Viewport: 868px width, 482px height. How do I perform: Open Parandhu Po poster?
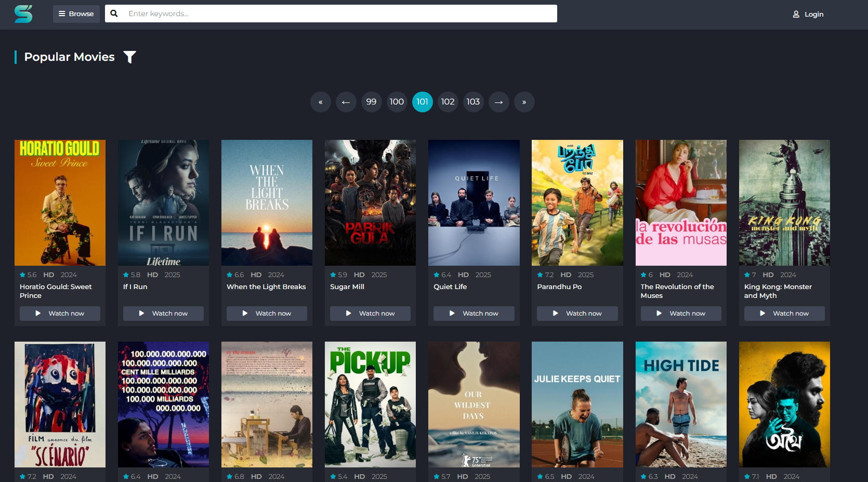click(577, 203)
